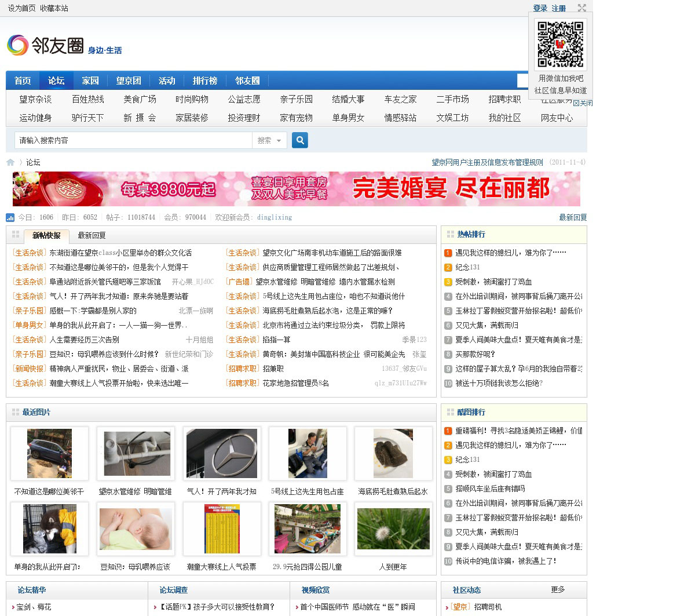Click the grid icon beside 最近图片
The width and height of the screenshot is (695, 616).
coord(16,412)
